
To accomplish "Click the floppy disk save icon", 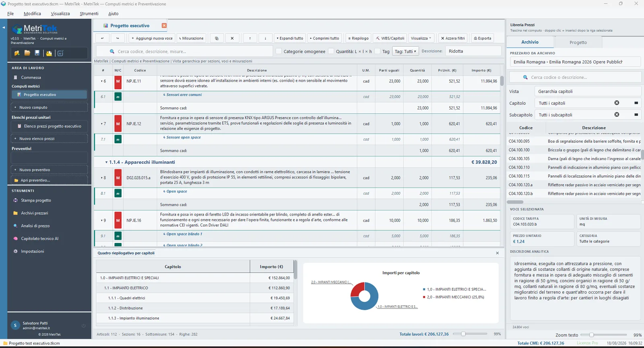I will click(37, 53).
